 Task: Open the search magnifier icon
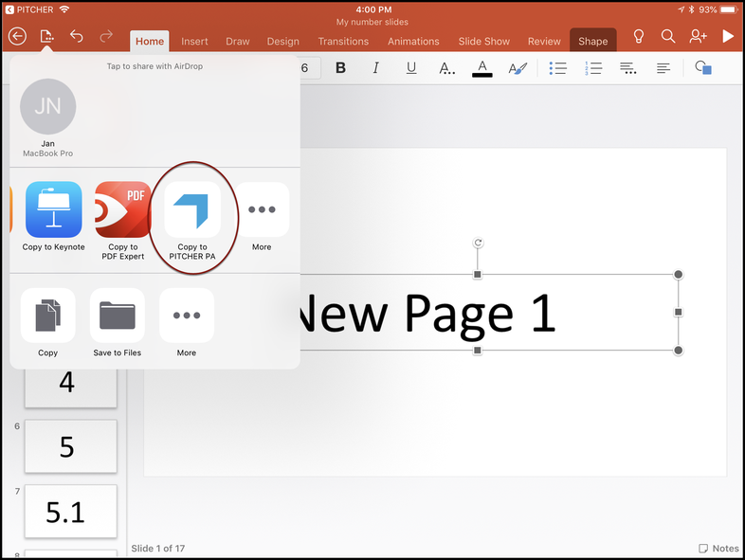click(x=668, y=37)
